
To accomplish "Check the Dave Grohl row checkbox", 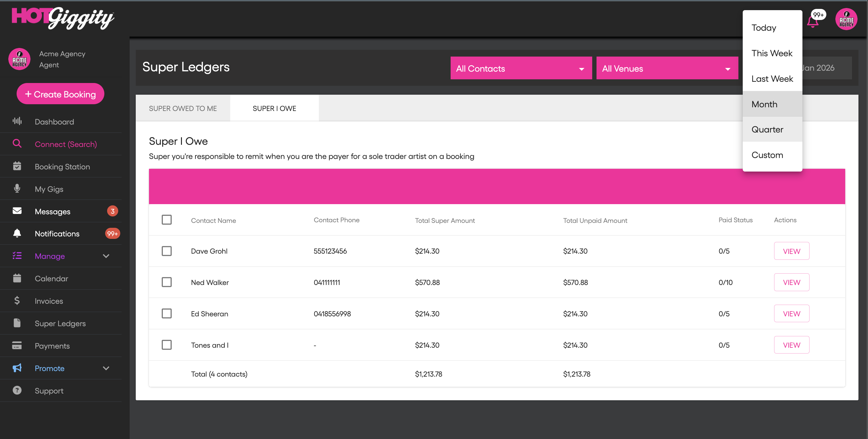I will (167, 251).
